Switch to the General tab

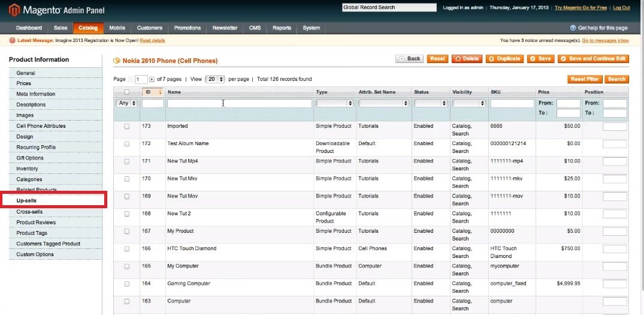pos(56,73)
